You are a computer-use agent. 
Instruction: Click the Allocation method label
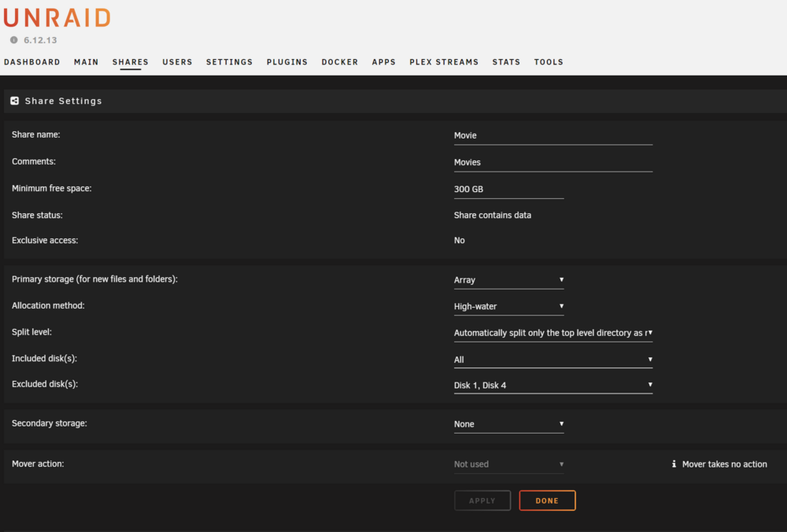(x=48, y=305)
